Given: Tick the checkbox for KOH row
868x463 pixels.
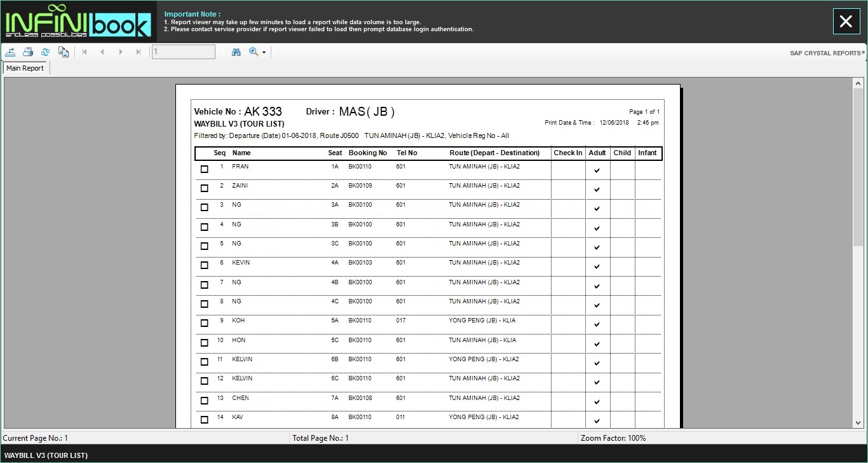Looking at the screenshot, I should pos(204,323).
